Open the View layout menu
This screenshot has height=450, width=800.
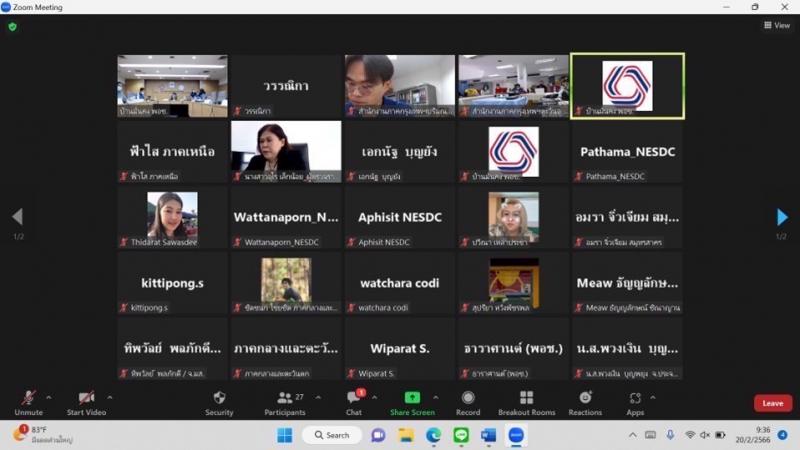pyautogui.click(x=777, y=25)
